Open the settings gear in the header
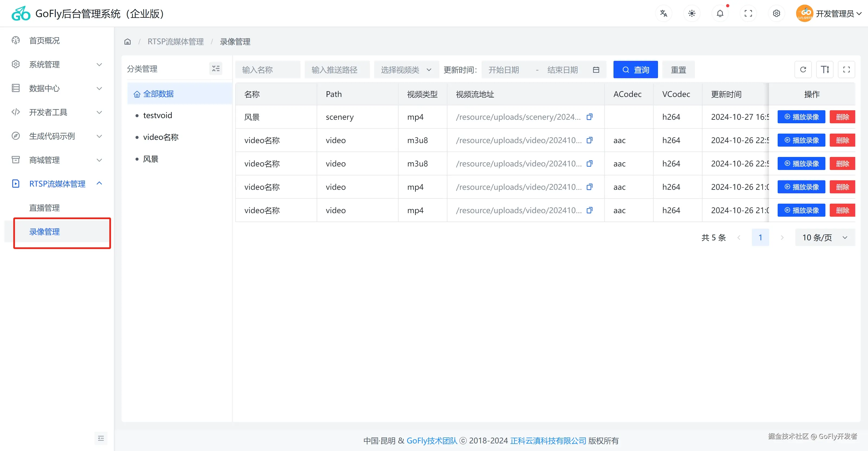The width and height of the screenshot is (868, 451). [x=776, y=14]
